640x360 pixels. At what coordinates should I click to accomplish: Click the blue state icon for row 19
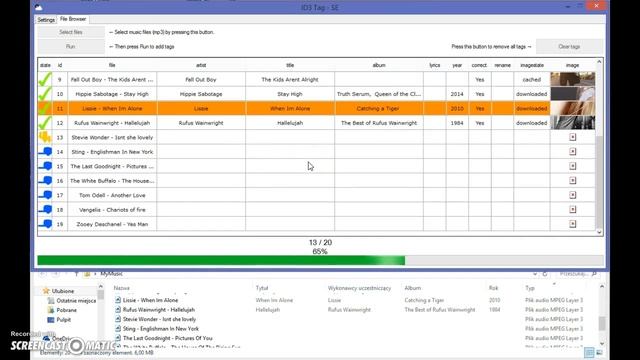[45, 224]
